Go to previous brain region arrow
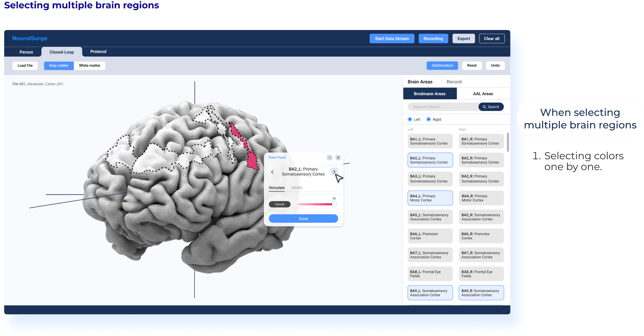 tap(272, 172)
